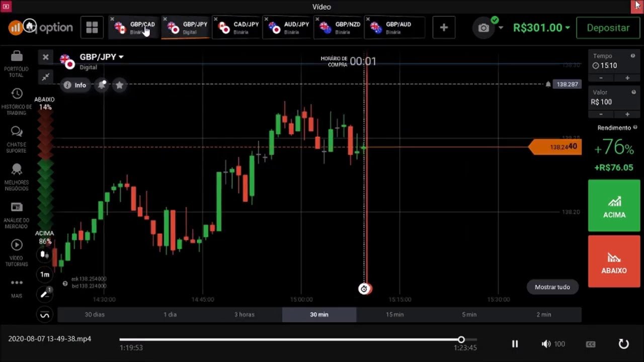Open the R$301.00 balance dropdown
Image resolution: width=644 pixels, height=362 pixels.
541,28
